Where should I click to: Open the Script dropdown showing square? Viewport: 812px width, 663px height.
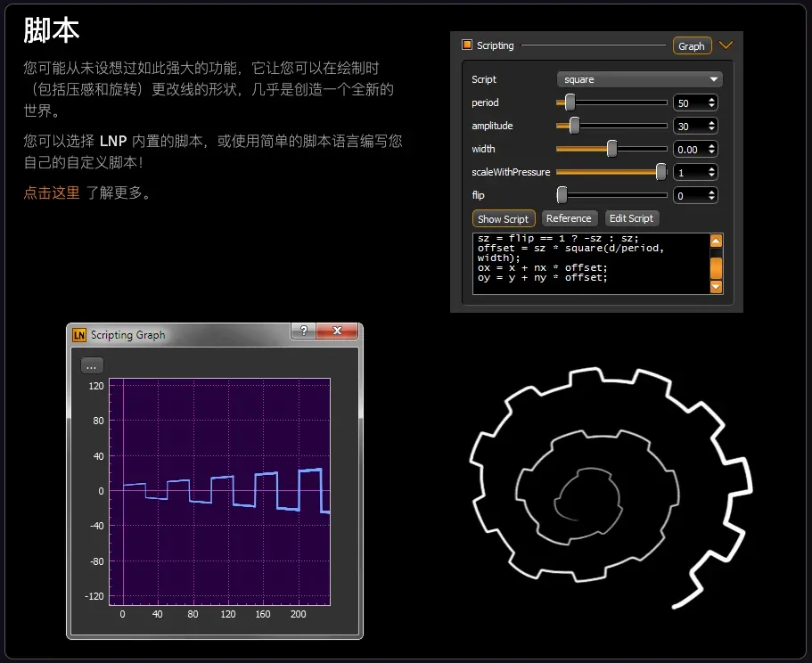(x=639, y=79)
